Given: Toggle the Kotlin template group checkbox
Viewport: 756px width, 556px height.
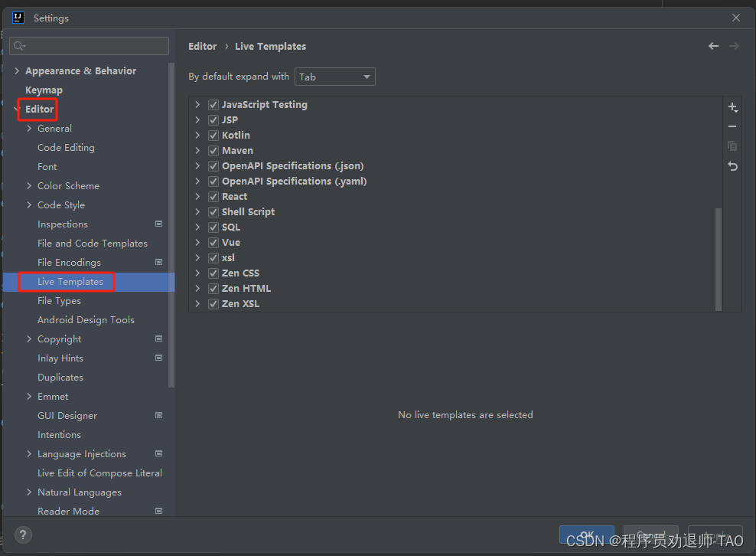Looking at the screenshot, I should (213, 136).
